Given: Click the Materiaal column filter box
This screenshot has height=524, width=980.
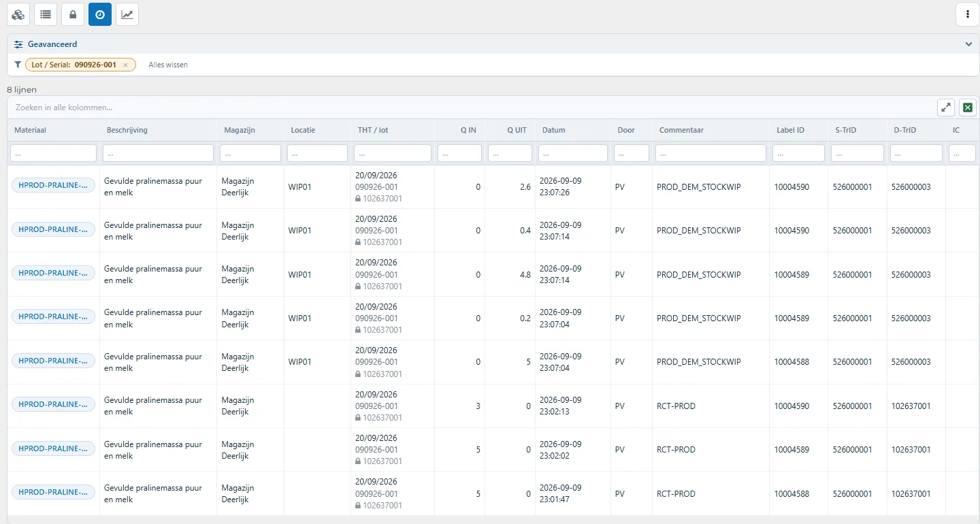Looking at the screenshot, I should (54, 153).
